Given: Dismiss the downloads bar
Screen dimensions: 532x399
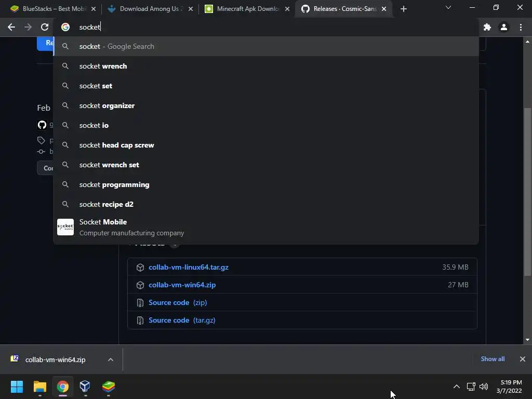Looking at the screenshot, I should (523, 359).
